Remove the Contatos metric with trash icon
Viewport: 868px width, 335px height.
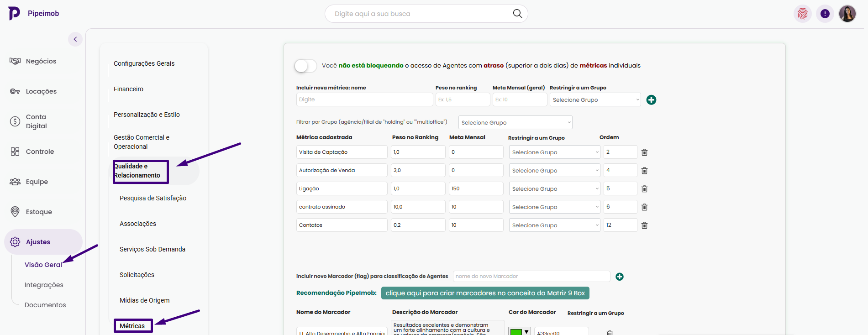pyautogui.click(x=644, y=225)
